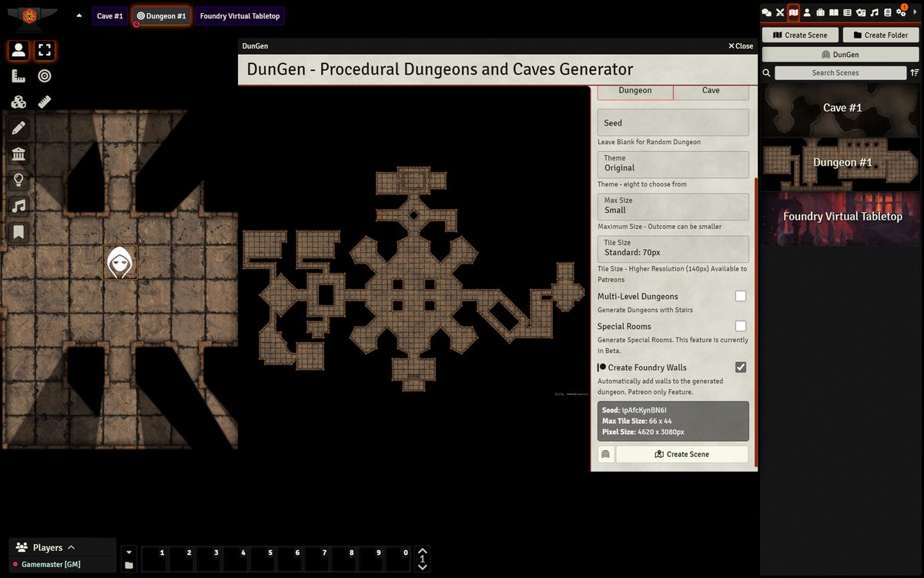The width and height of the screenshot is (924, 578).
Task: Click the dungeon icon button beside Create Scene
Action: (x=606, y=454)
